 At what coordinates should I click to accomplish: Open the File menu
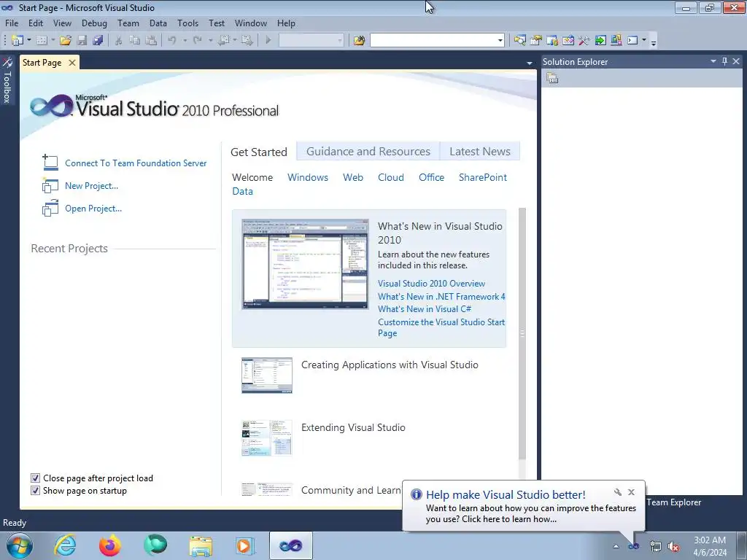[12, 23]
